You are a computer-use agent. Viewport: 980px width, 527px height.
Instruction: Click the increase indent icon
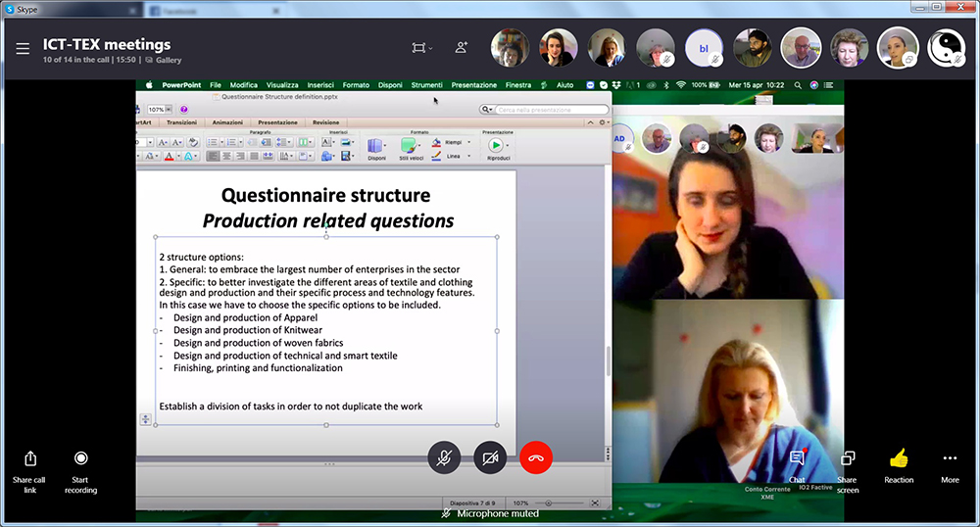pyautogui.click(x=267, y=142)
